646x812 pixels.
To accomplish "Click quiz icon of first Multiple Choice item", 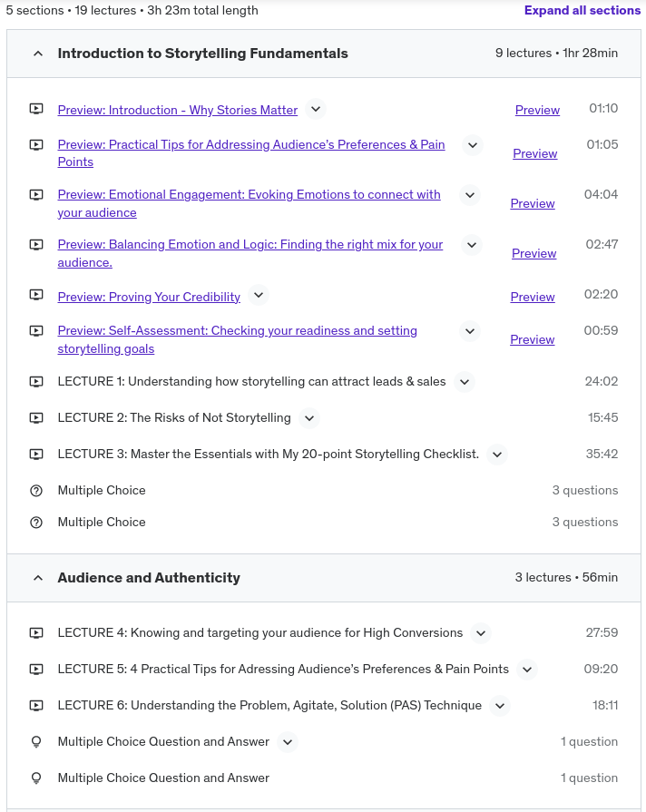I will [36, 491].
